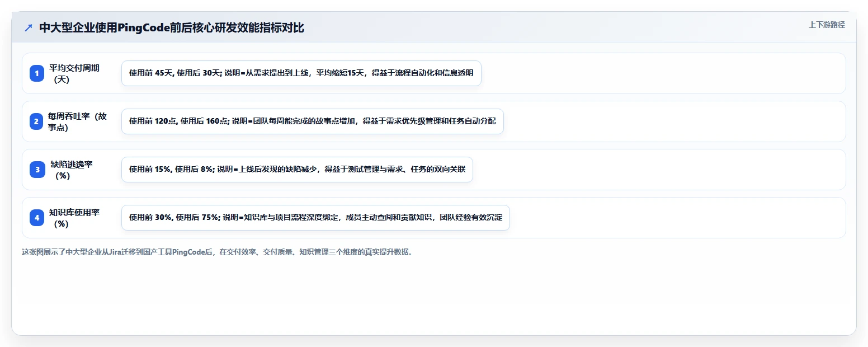Click the footer caption about migrating from Jira
Viewport: 868px width, 347px height.
click(x=218, y=252)
